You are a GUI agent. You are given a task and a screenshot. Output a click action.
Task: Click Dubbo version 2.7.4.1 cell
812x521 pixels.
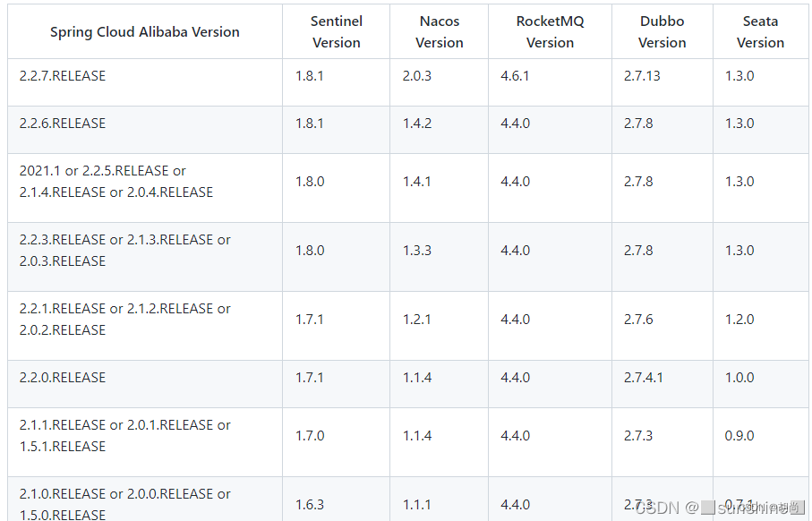click(644, 378)
